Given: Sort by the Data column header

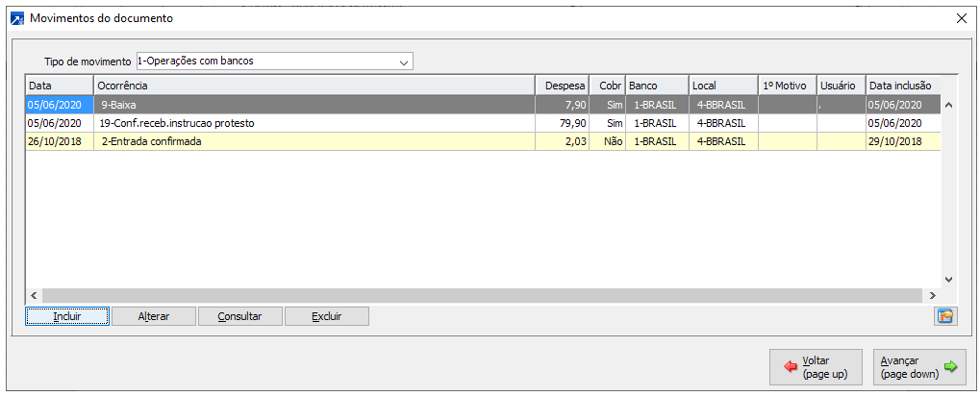Looking at the screenshot, I should click(60, 85).
